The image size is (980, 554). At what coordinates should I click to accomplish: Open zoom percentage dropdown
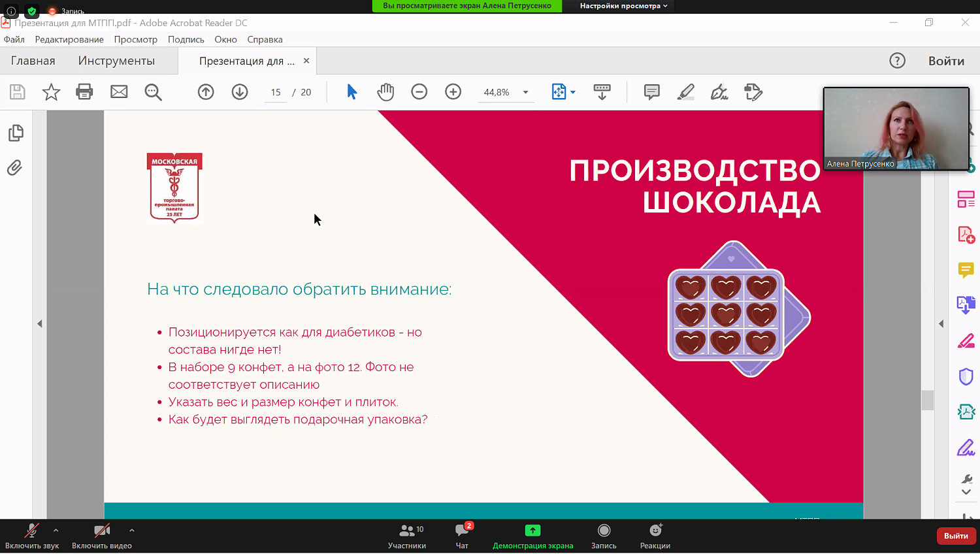click(x=525, y=92)
